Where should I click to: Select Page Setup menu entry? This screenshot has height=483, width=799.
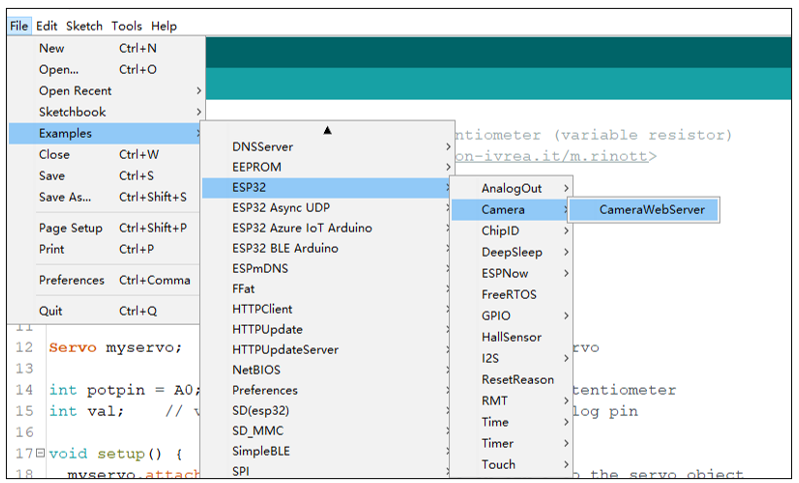[x=104, y=228]
